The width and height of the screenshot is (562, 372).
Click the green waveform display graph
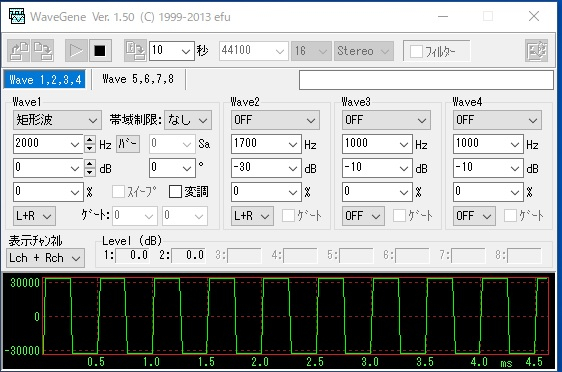coord(296,316)
